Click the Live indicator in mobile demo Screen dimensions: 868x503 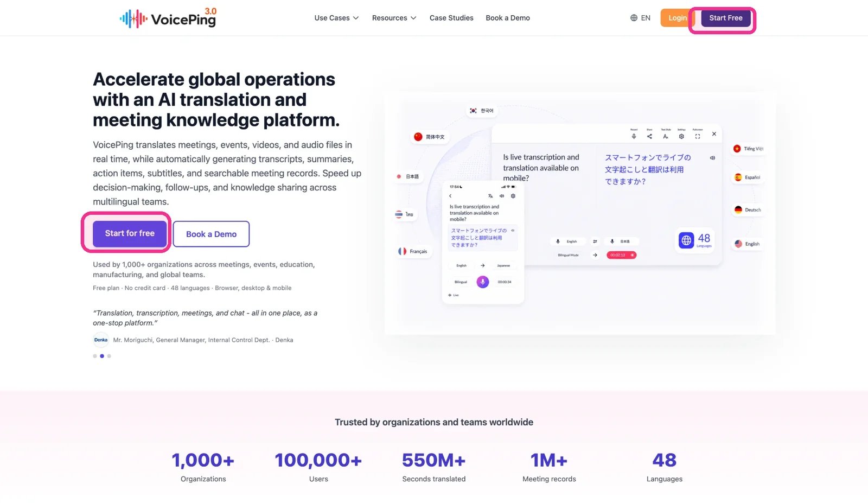[x=454, y=295]
